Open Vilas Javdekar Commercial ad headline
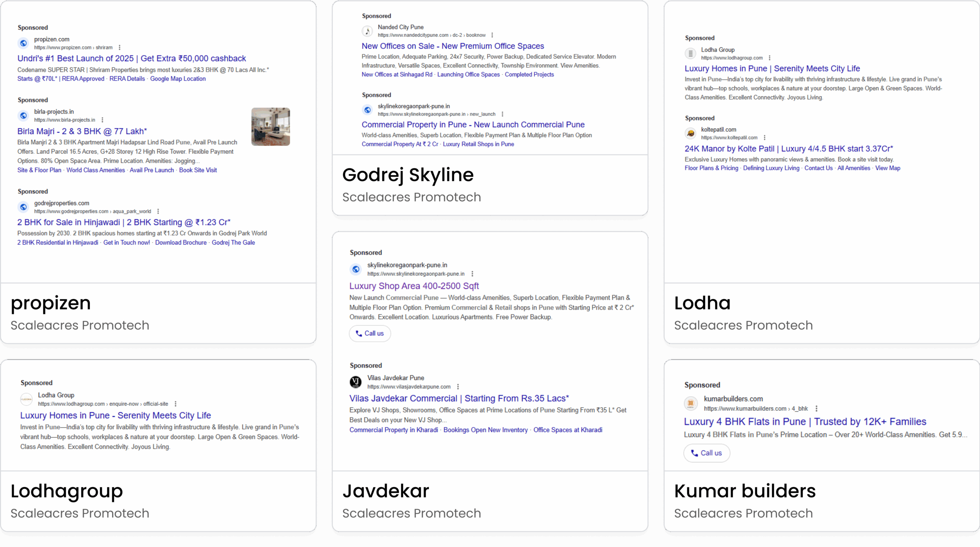Viewport: 980px width, 547px height. coord(459,399)
